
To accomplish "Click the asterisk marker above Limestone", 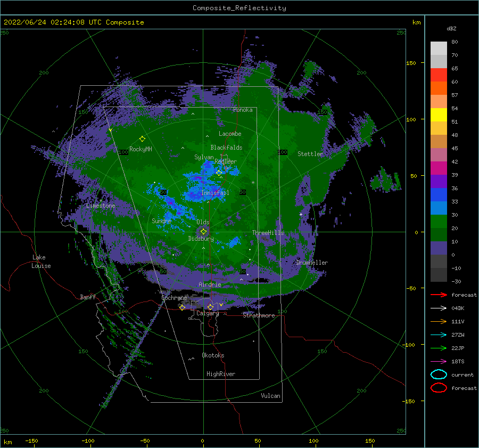I will (101, 201).
